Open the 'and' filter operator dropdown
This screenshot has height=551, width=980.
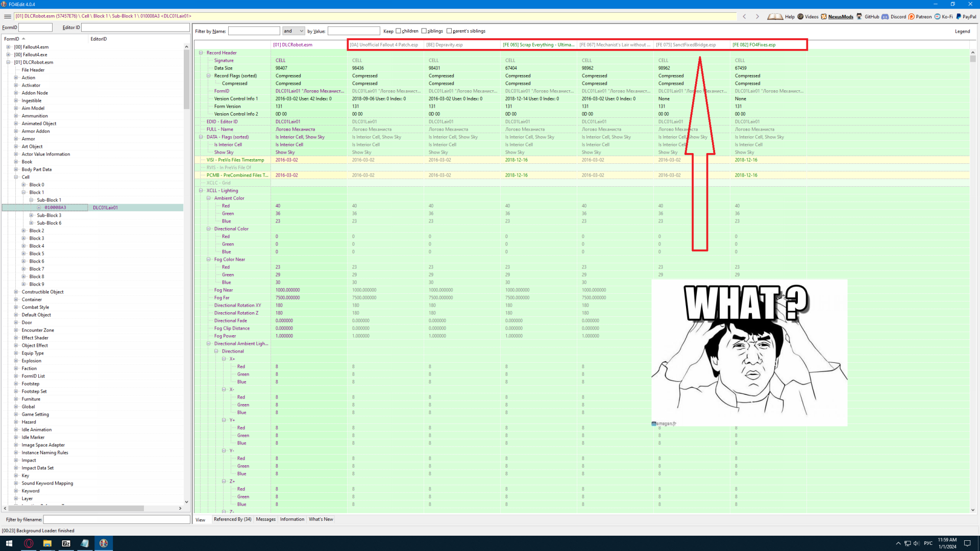293,31
